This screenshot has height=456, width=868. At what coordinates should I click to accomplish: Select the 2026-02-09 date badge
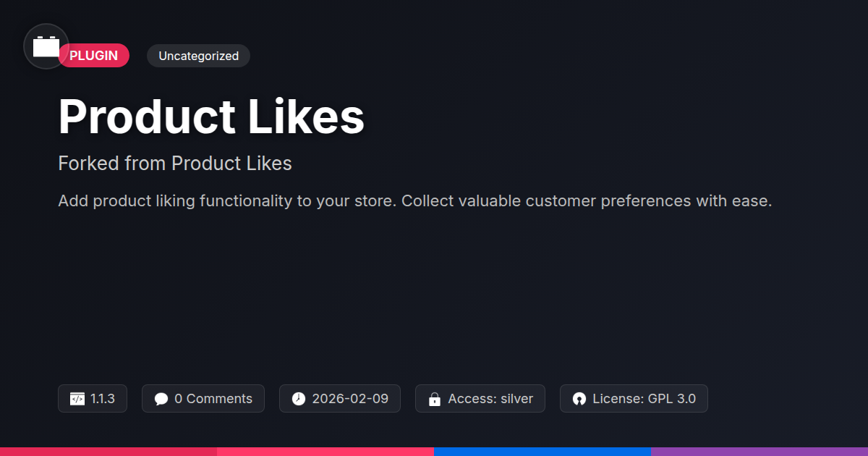click(x=340, y=399)
